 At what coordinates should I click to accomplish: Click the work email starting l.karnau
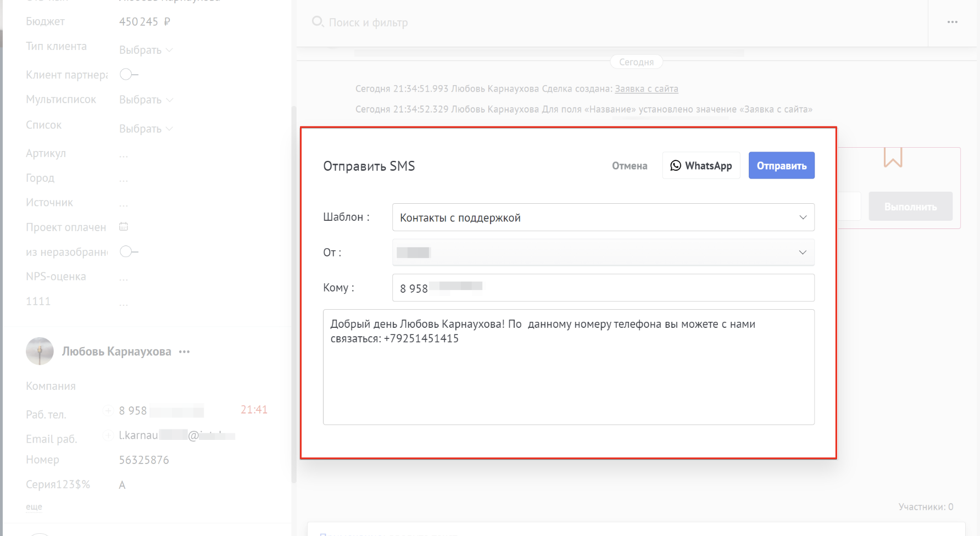177,436
